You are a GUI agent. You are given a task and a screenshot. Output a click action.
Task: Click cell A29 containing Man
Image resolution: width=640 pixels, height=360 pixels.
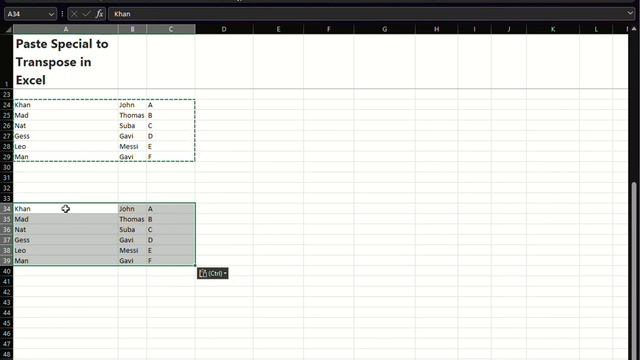pyautogui.click(x=66, y=157)
